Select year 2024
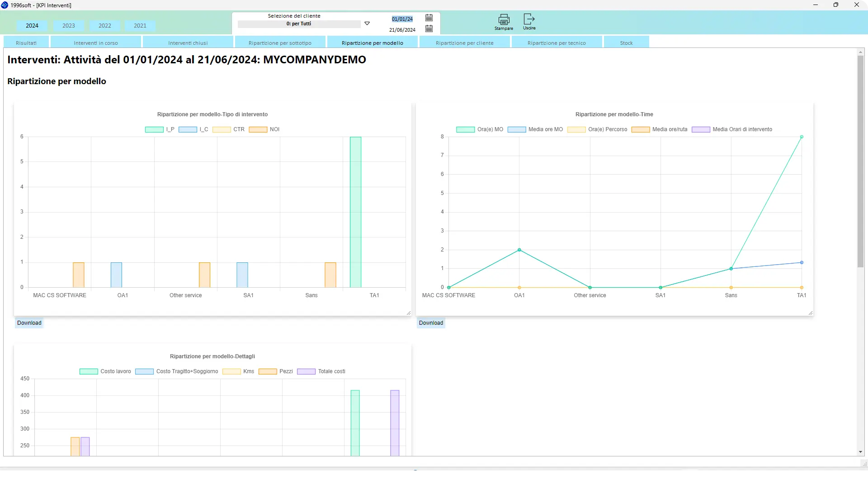The width and height of the screenshot is (868, 484). [32, 26]
